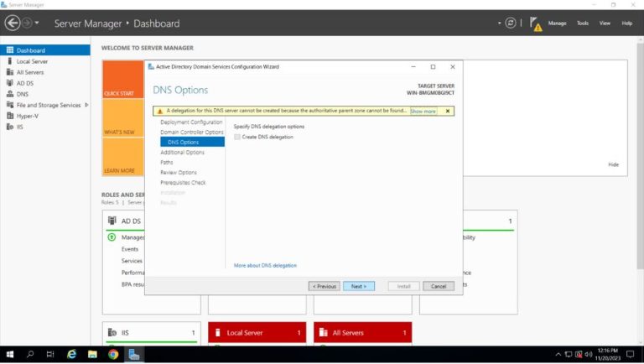This screenshot has width=644, height=364.
Task: Click Show more in the delegation warning
Action: click(x=423, y=112)
